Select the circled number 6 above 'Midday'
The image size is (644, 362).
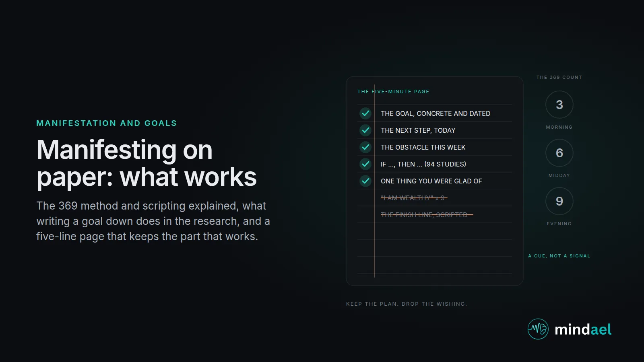(x=559, y=153)
